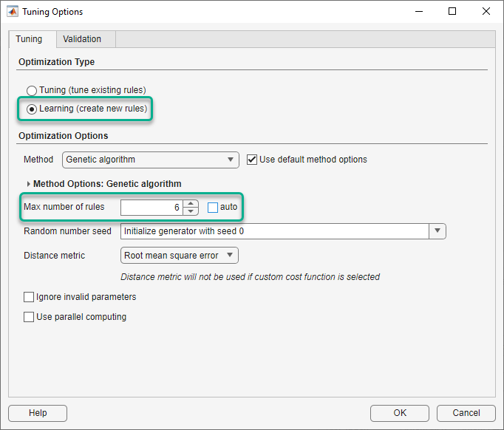Minimize the Tuning Options window
Screen dimensions: 504x430
419,12
